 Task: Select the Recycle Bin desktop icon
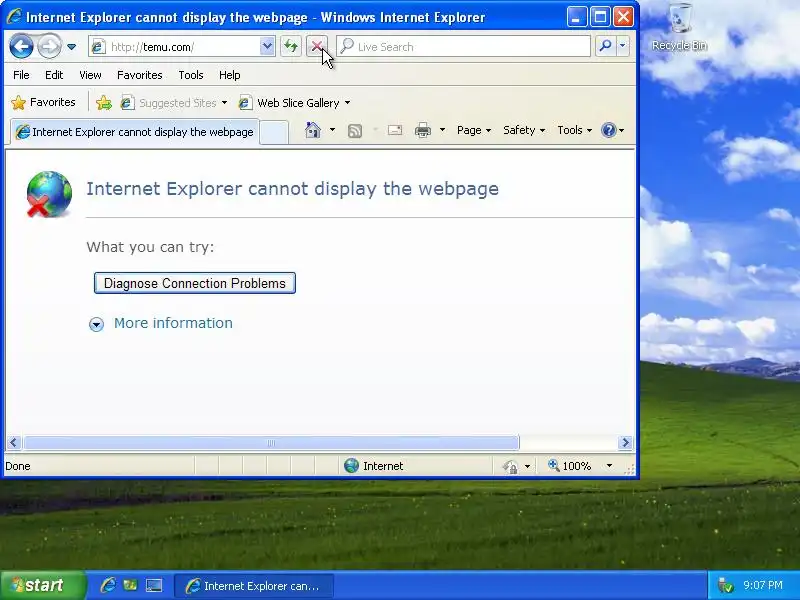tap(679, 28)
